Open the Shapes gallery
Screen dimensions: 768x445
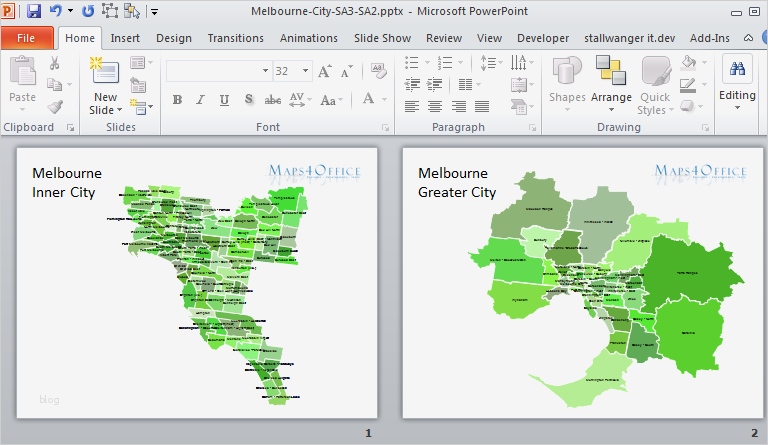coord(567,83)
